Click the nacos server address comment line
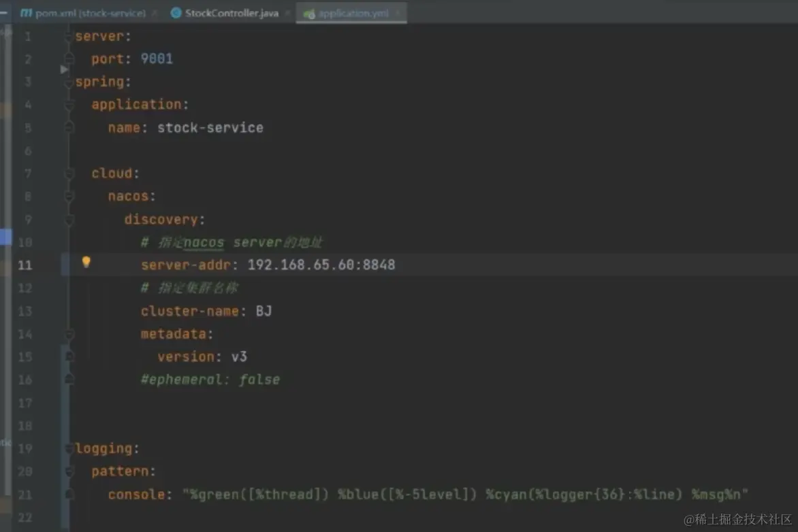 point(232,242)
